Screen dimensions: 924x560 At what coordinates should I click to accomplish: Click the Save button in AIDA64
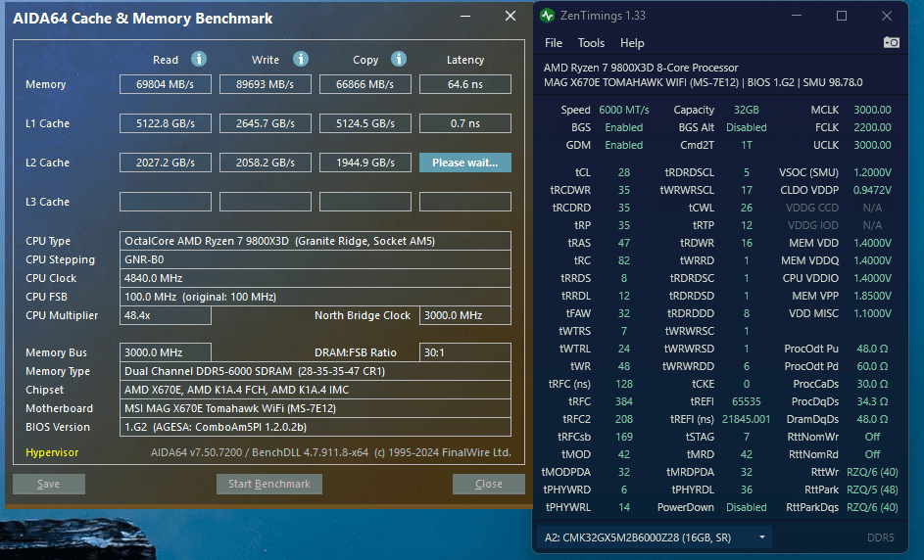(x=49, y=484)
